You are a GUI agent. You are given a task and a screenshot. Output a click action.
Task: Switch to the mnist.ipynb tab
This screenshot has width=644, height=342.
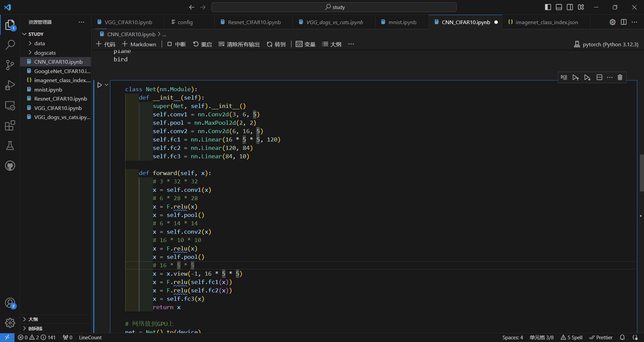[x=402, y=22]
